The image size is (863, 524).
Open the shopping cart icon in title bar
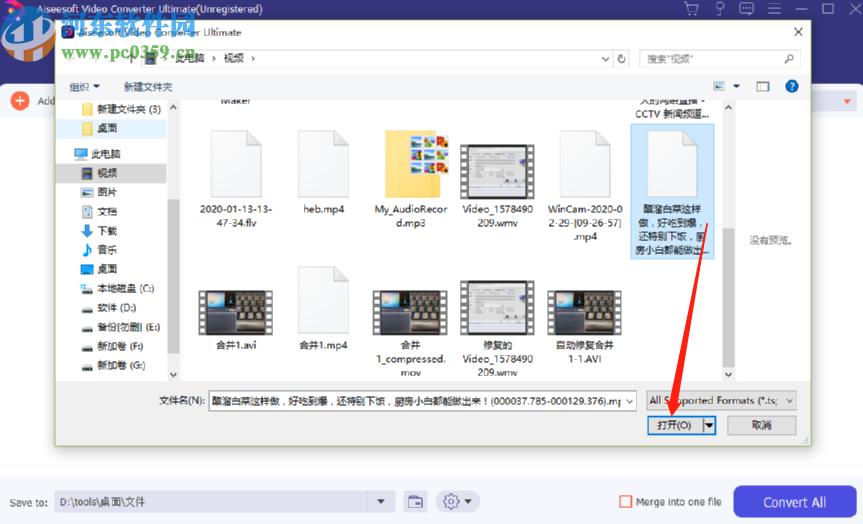click(691, 9)
